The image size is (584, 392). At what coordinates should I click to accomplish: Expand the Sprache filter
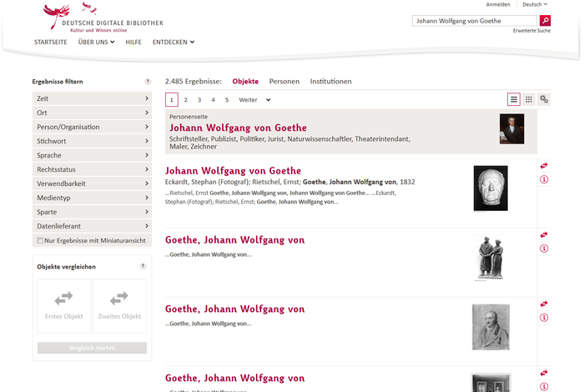click(x=92, y=155)
